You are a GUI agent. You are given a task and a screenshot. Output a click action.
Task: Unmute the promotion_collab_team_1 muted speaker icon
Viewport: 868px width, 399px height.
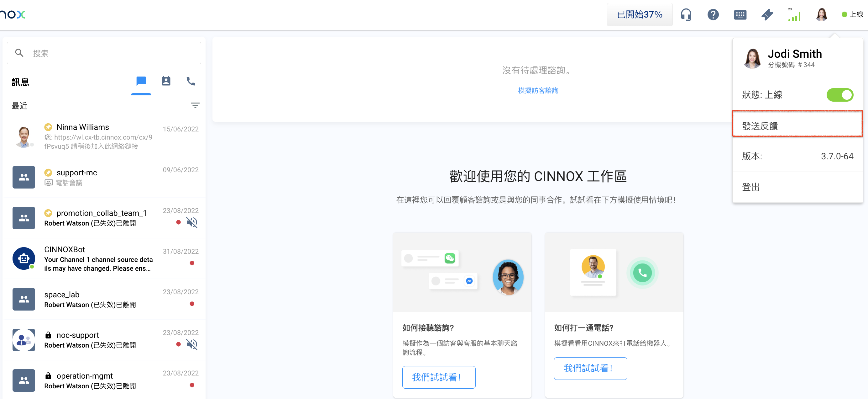coord(192,222)
